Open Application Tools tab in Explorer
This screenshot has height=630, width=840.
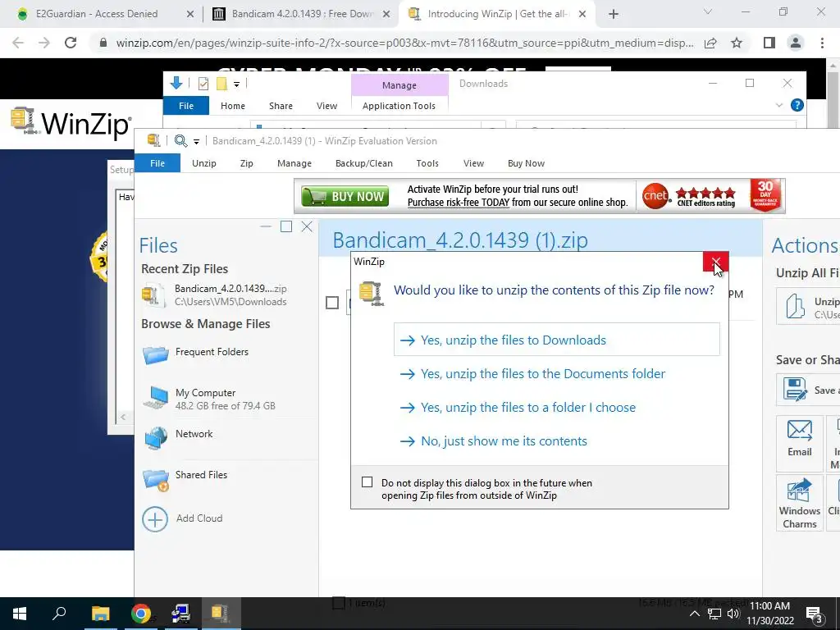[399, 106]
